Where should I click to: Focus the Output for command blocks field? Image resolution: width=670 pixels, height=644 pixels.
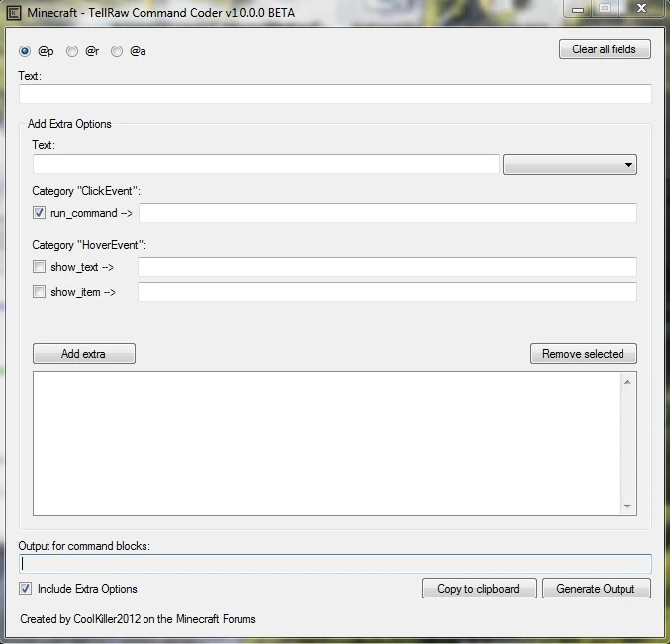(335, 564)
